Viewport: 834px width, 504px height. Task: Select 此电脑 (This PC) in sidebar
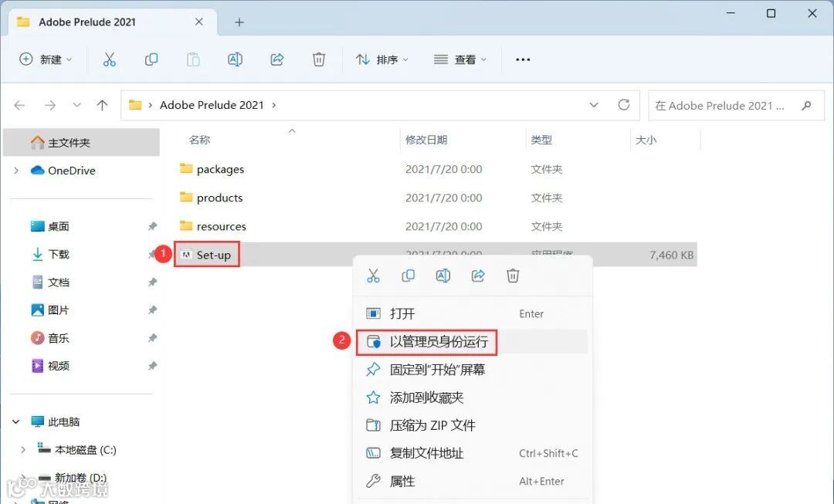(63, 421)
